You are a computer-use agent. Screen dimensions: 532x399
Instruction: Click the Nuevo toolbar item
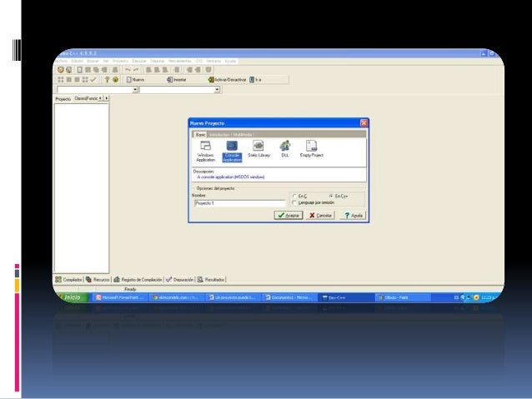pyautogui.click(x=135, y=80)
